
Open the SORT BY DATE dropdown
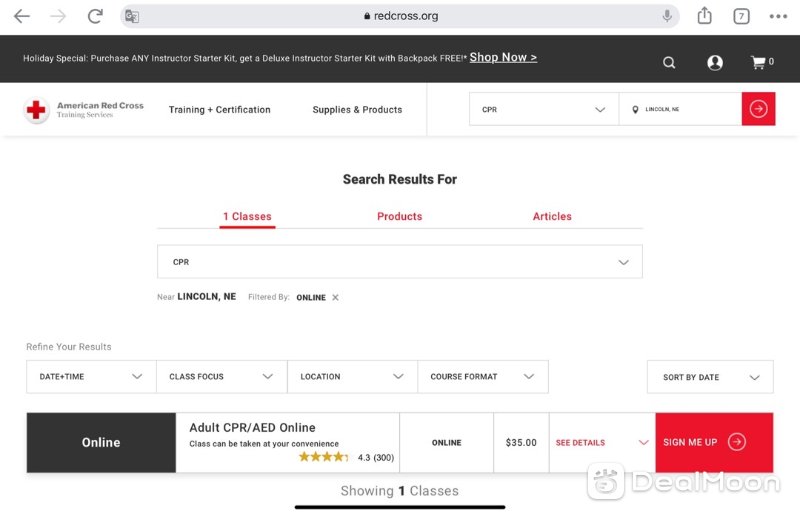710,377
